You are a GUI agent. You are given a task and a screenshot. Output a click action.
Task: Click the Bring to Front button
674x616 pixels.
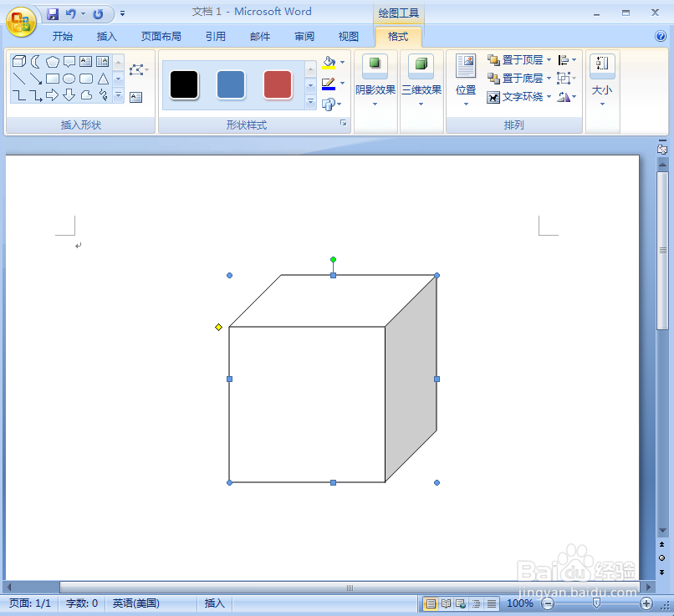pyautogui.click(x=515, y=60)
